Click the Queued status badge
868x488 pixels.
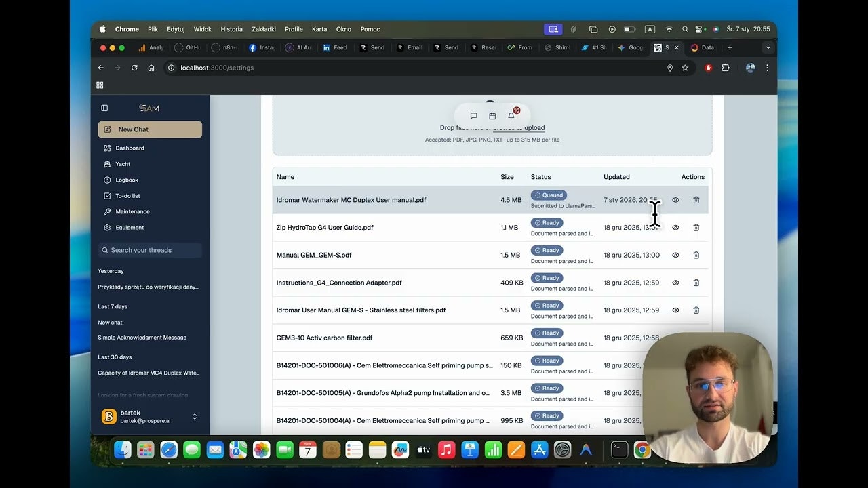(549, 195)
